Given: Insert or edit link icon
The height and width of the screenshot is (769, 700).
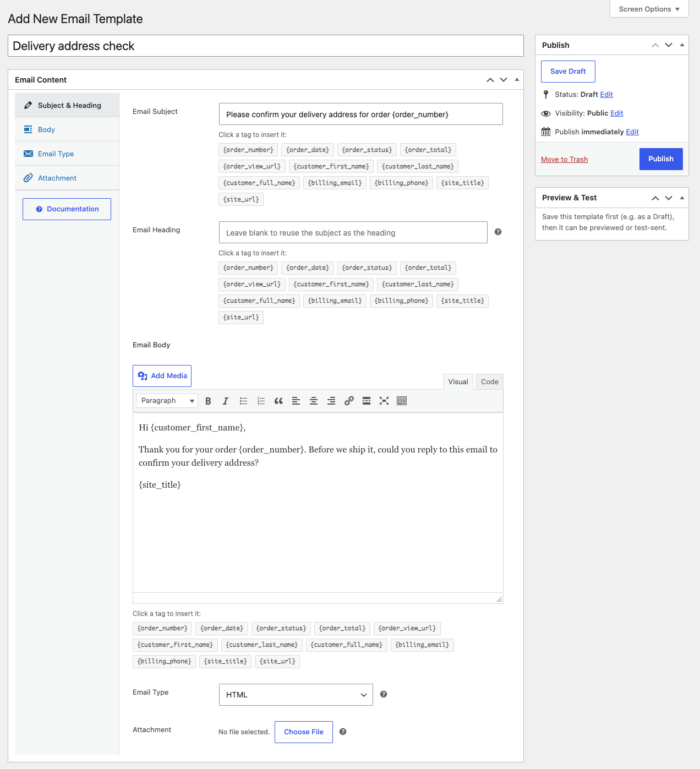Looking at the screenshot, I should pyautogui.click(x=349, y=401).
